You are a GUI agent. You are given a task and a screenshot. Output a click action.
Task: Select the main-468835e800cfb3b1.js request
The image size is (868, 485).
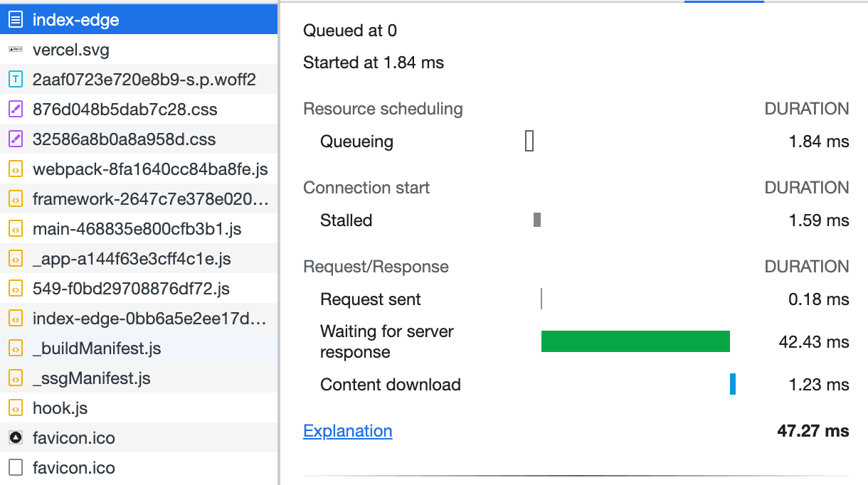pyautogui.click(x=137, y=229)
